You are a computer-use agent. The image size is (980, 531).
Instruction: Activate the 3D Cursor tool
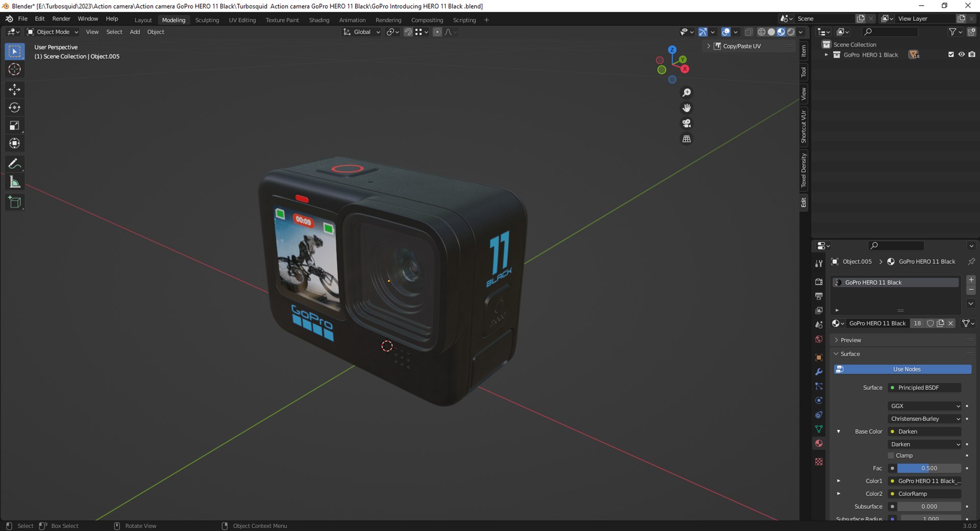[14, 69]
